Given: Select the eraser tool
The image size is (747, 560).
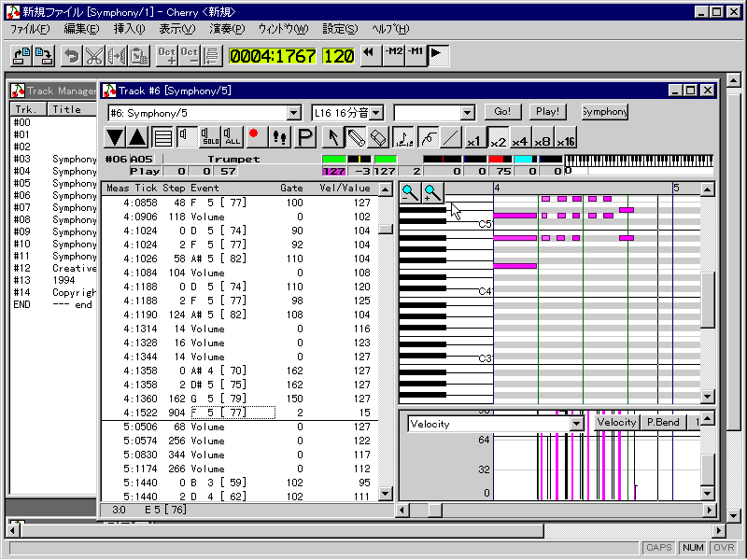Looking at the screenshot, I should point(379,137).
